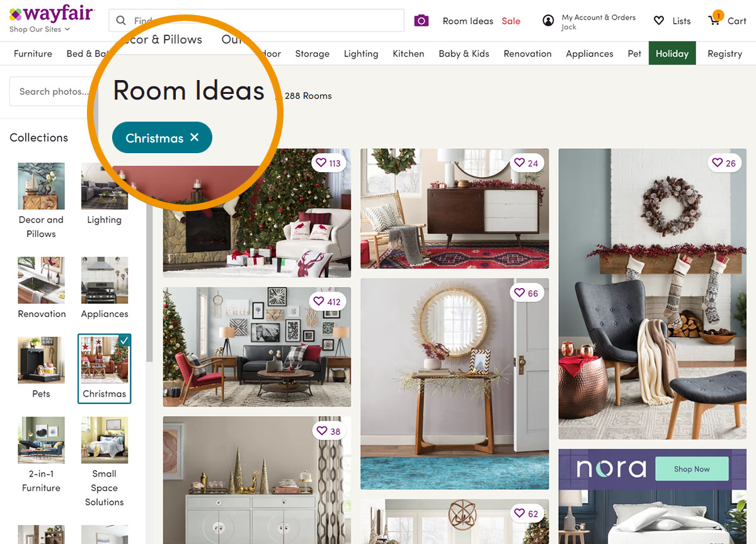The height and width of the screenshot is (544, 756).
Task: Favorite the entry table photo with 66 likes
Action: pos(519,293)
